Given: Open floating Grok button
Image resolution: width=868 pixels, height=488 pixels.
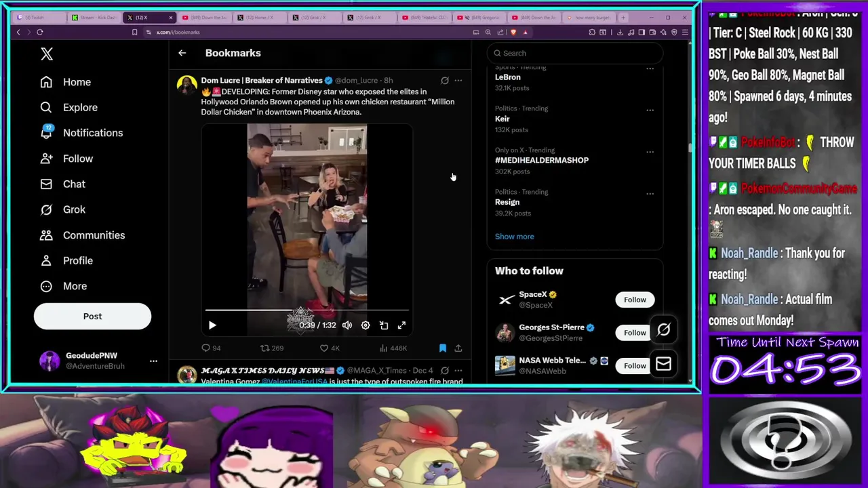Looking at the screenshot, I should pyautogui.click(x=663, y=330).
